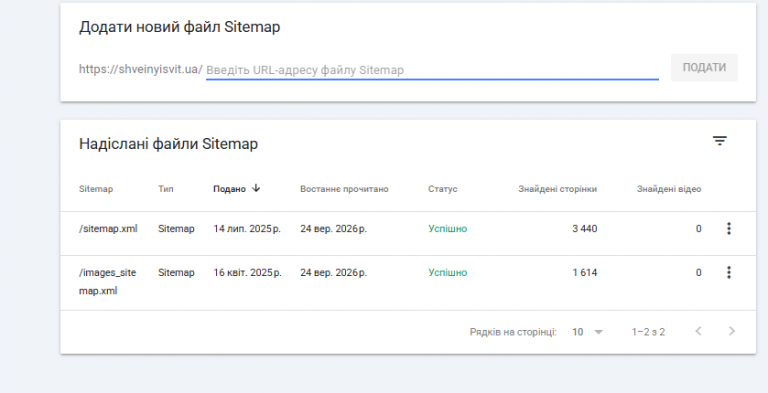Screen dimensions: 768x393
Task: Click the Успішно status of /images_sitemap.xml
Action: point(448,272)
